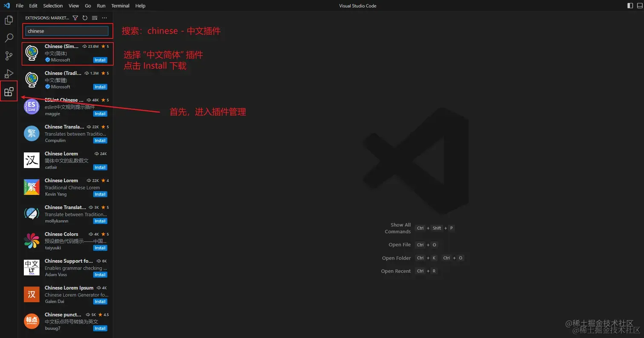This screenshot has width=644, height=338.
Task: Click the ESLint Chinese extension thumbnail
Action: (x=31, y=106)
